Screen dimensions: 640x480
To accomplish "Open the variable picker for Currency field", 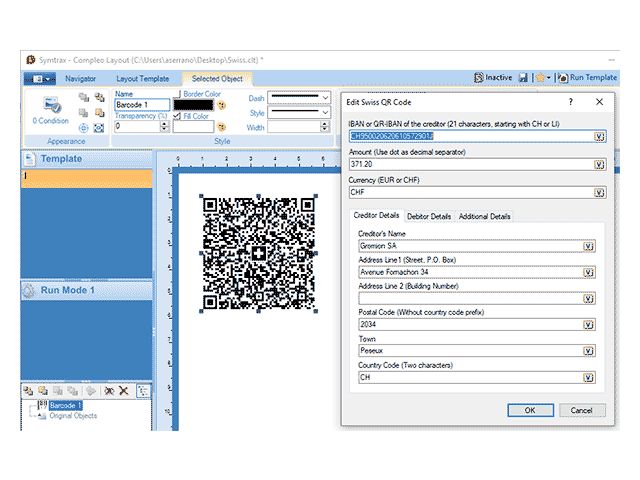I will (599, 193).
